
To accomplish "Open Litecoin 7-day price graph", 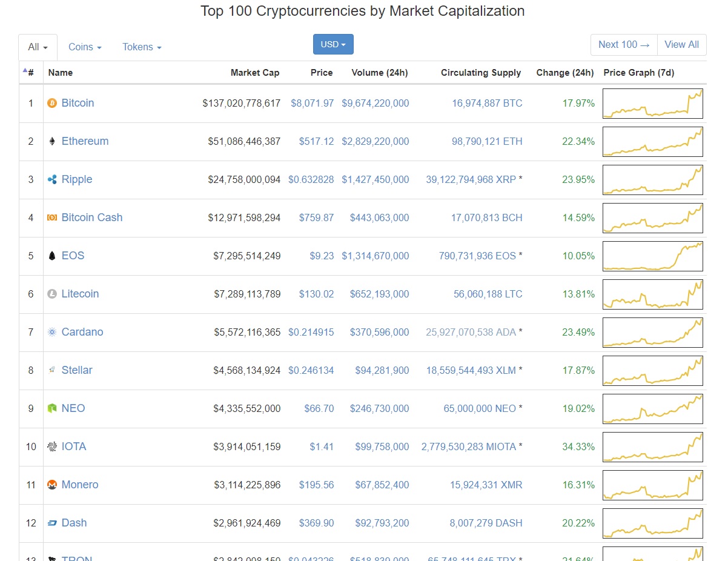I will [x=653, y=294].
